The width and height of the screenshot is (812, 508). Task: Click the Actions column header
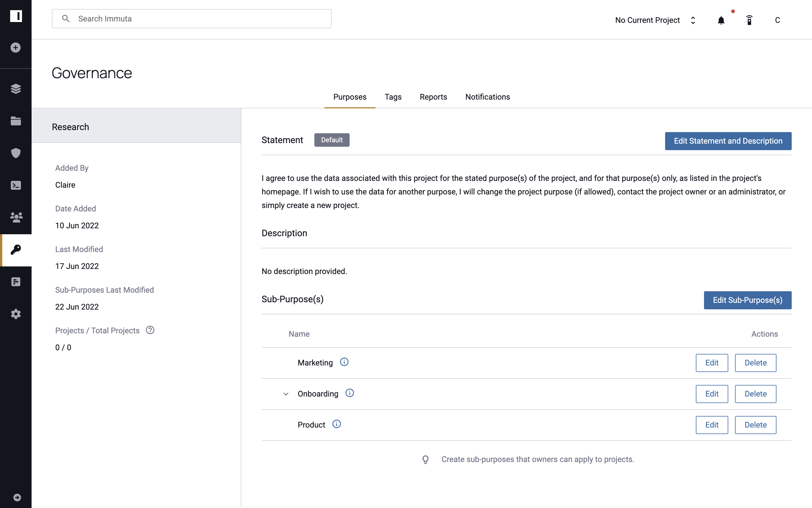764,334
